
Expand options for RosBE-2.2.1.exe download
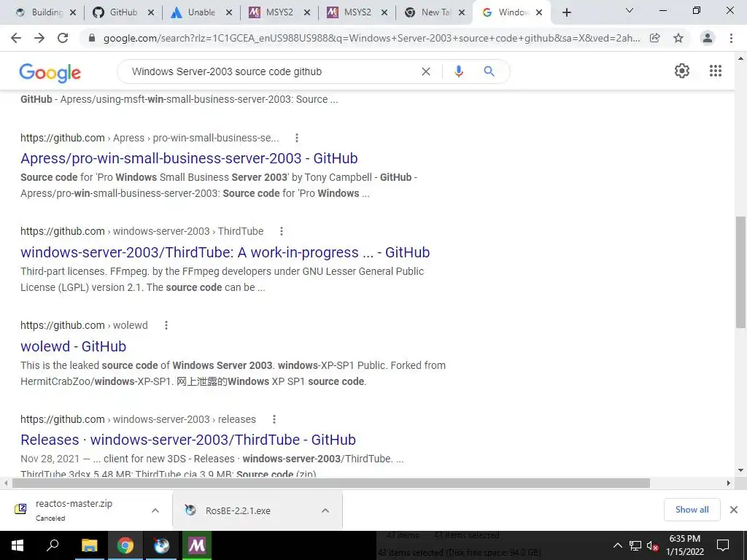click(x=325, y=510)
